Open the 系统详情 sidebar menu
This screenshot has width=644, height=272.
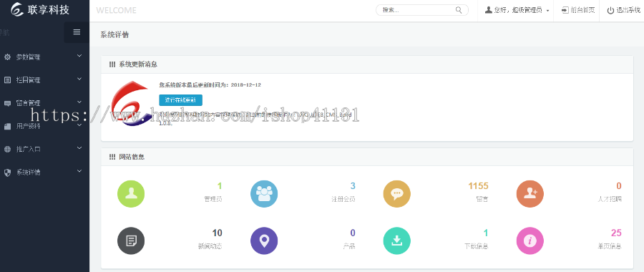pos(44,173)
